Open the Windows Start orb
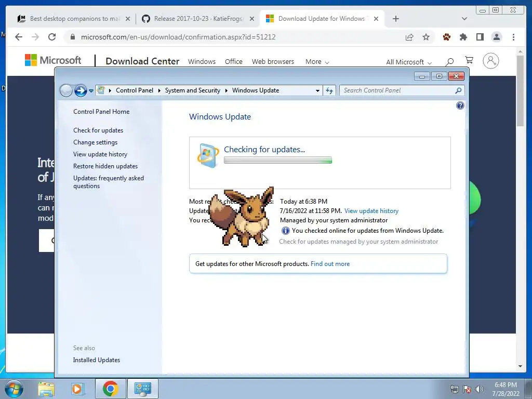Viewport: 532px width, 399px height. coord(14,389)
